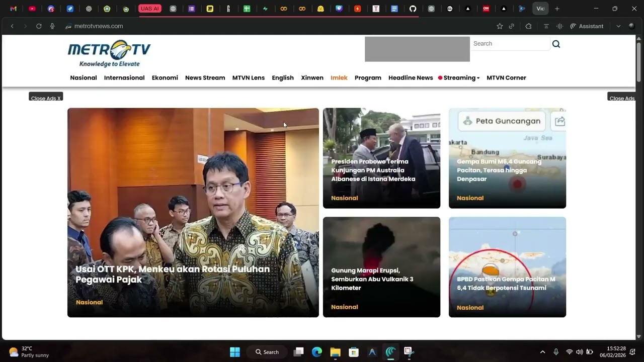Go to Headline News section
Image resolution: width=644 pixels, height=362 pixels.
(x=411, y=78)
